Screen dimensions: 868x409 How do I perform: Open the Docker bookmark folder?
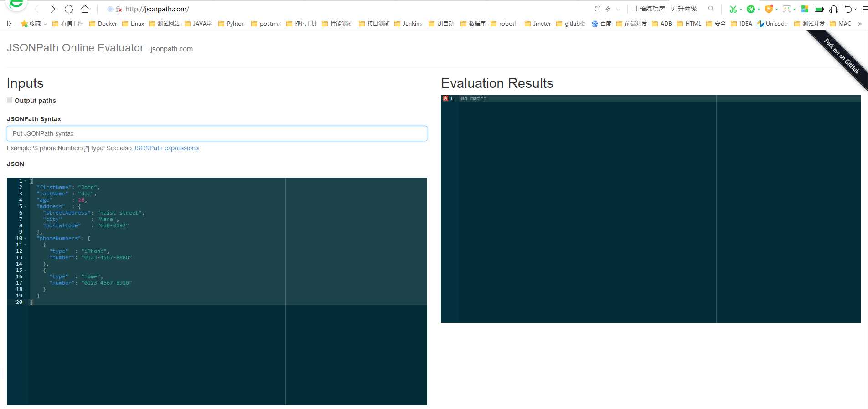click(103, 24)
